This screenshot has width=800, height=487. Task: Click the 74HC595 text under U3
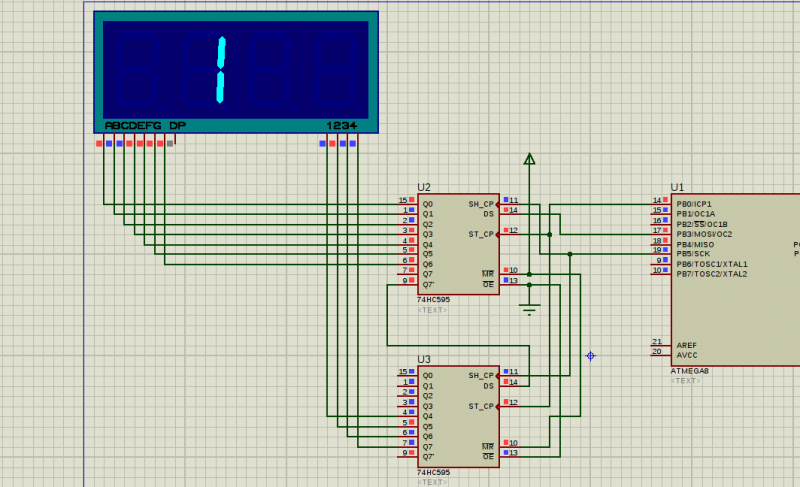433,473
